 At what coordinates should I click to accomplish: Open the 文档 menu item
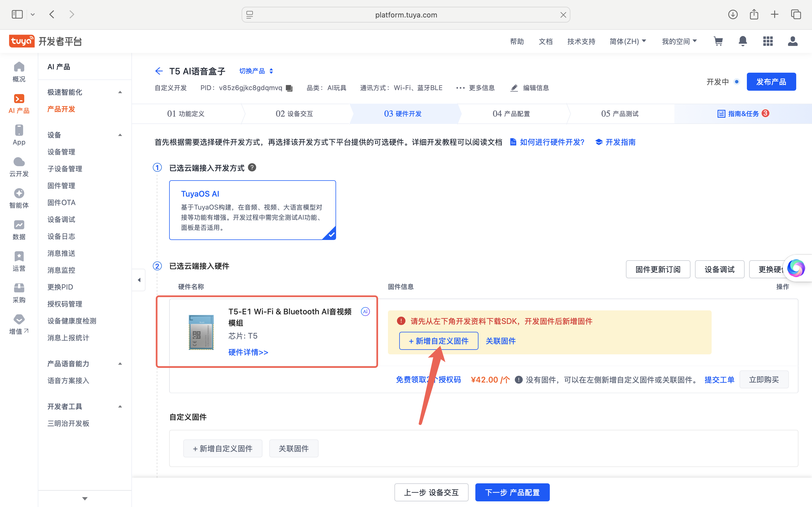point(545,41)
